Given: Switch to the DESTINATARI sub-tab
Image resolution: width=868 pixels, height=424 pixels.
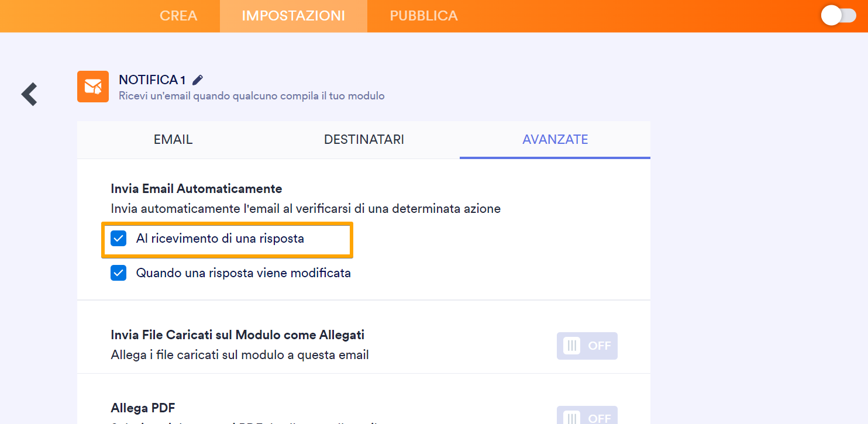Looking at the screenshot, I should [x=364, y=140].
